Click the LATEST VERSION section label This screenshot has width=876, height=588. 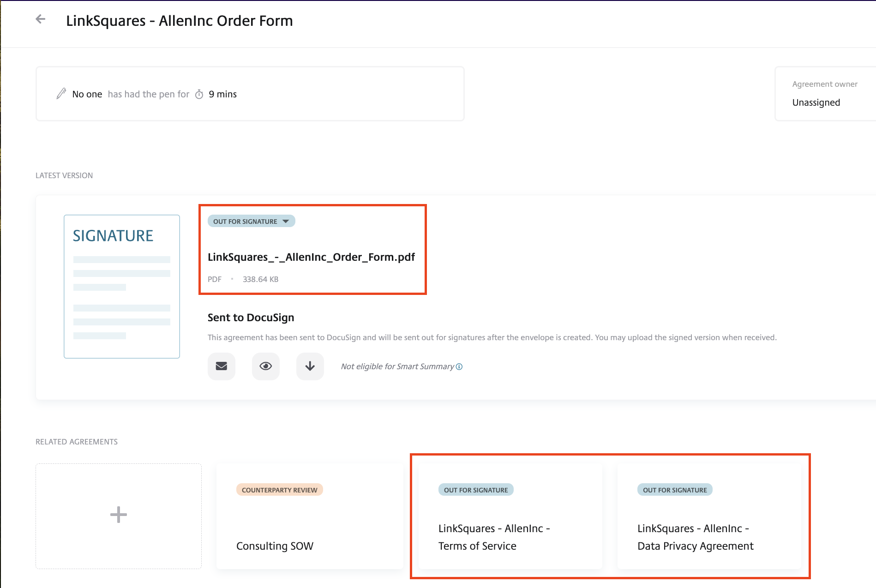64,175
